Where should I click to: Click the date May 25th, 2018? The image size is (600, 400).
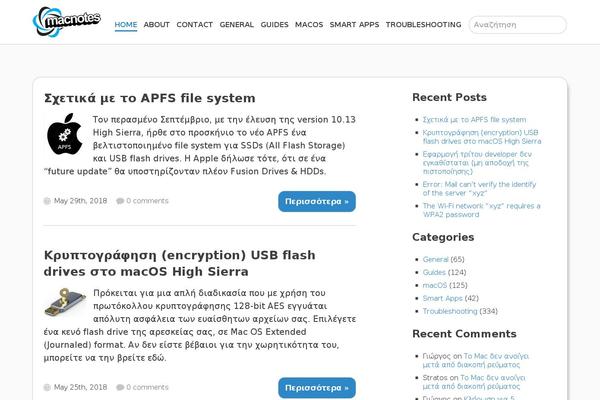[x=80, y=387]
